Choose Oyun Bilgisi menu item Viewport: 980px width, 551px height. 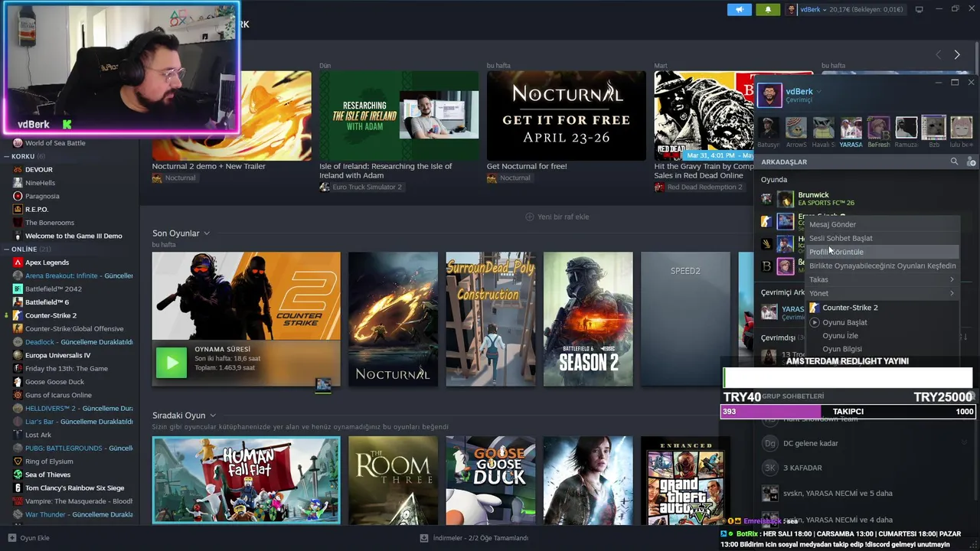tap(842, 349)
